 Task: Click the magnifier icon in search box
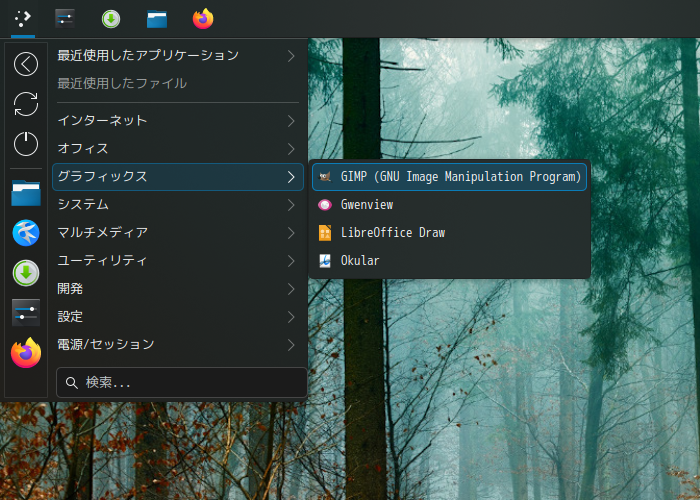pyautogui.click(x=71, y=383)
